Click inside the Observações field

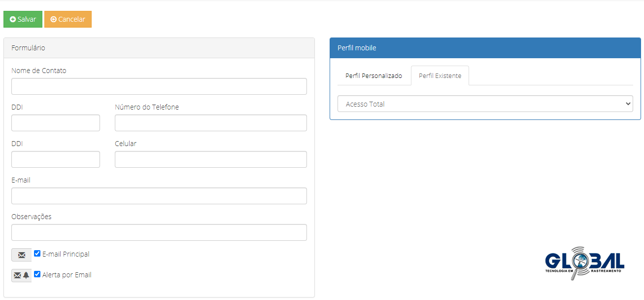pos(159,232)
